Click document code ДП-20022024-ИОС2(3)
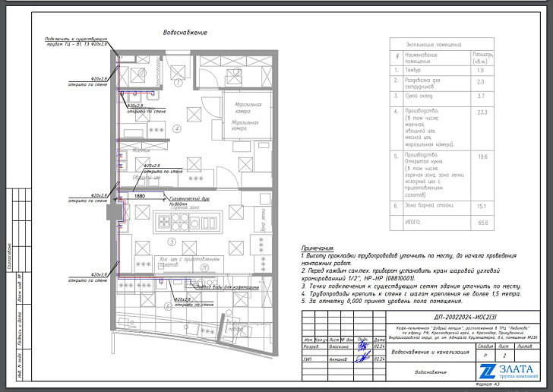Screen dimensions: 553x392 (x=456, y=315)
